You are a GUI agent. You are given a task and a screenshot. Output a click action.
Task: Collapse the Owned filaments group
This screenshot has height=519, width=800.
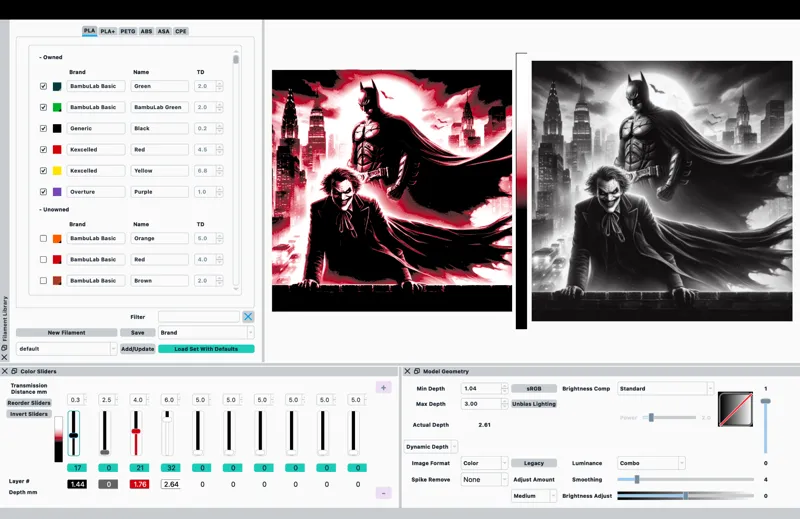[x=51, y=57]
